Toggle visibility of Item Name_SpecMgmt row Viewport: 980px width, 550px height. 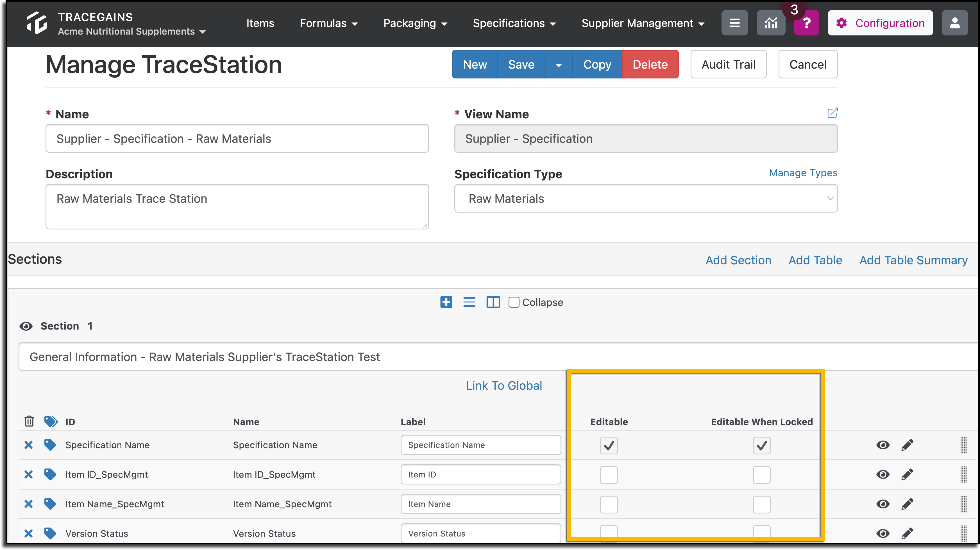click(x=883, y=504)
